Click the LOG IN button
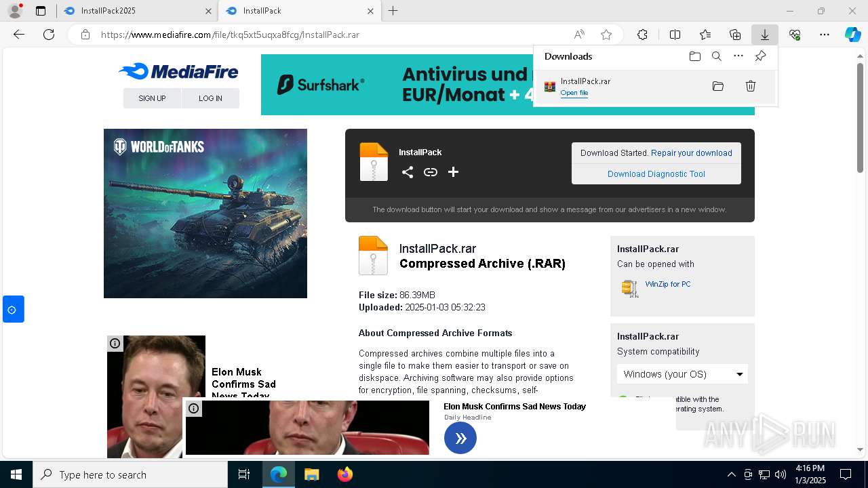The height and width of the screenshot is (488, 868). click(210, 98)
